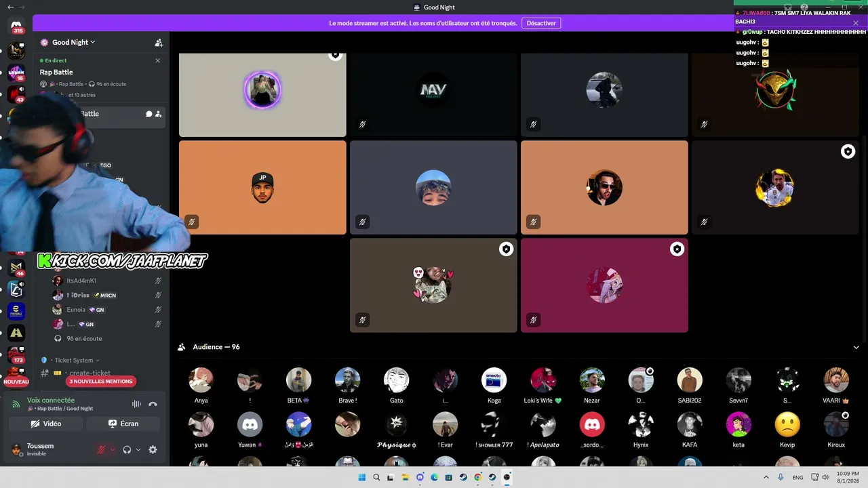Open SABI202's audience avatar
The height and width of the screenshot is (488, 868).
[x=690, y=380]
